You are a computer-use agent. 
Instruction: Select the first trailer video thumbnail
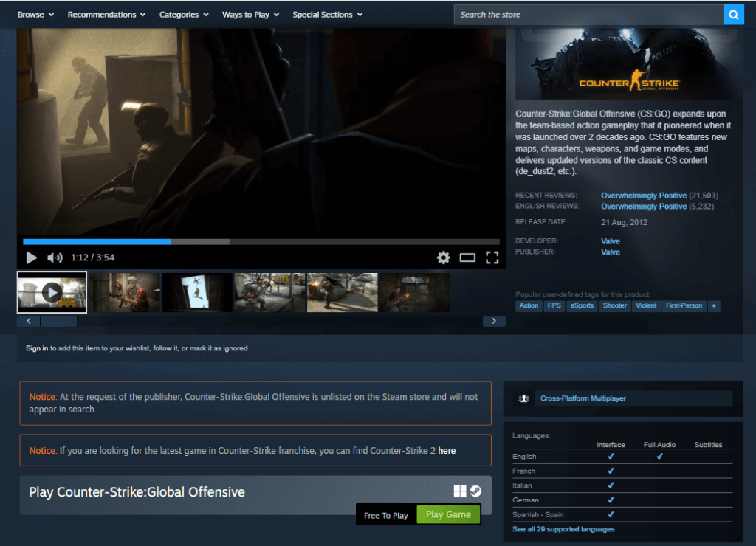[x=52, y=292]
